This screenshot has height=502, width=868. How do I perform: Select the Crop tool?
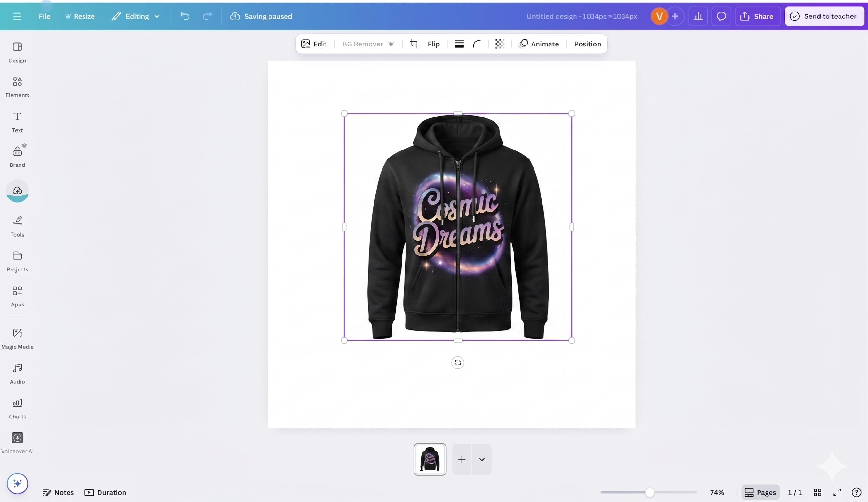414,44
